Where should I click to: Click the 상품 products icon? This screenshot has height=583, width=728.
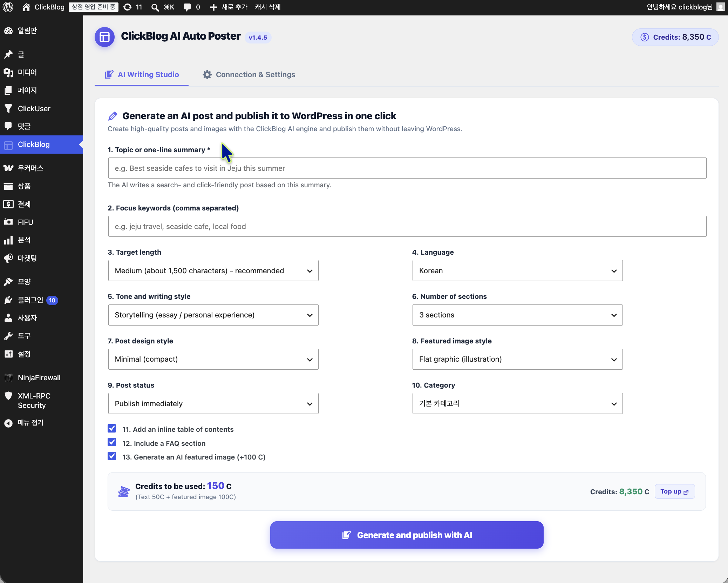[x=8, y=186]
